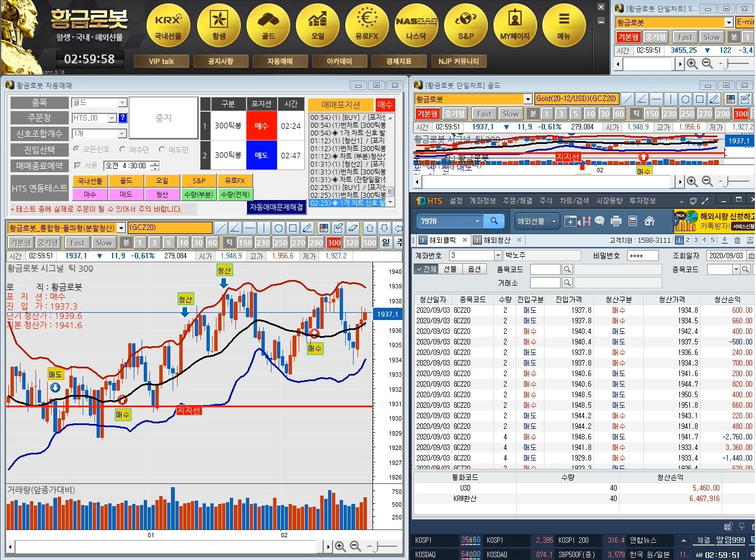This screenshot has width=756, height=560.
Task: Click the HTS chat bubble icon
Action: tap(599, 221)
